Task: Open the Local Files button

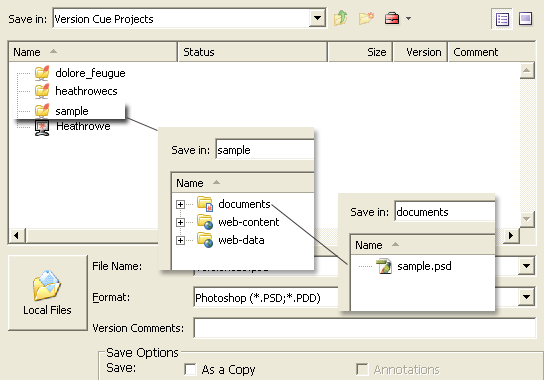Action: [48, 293]
